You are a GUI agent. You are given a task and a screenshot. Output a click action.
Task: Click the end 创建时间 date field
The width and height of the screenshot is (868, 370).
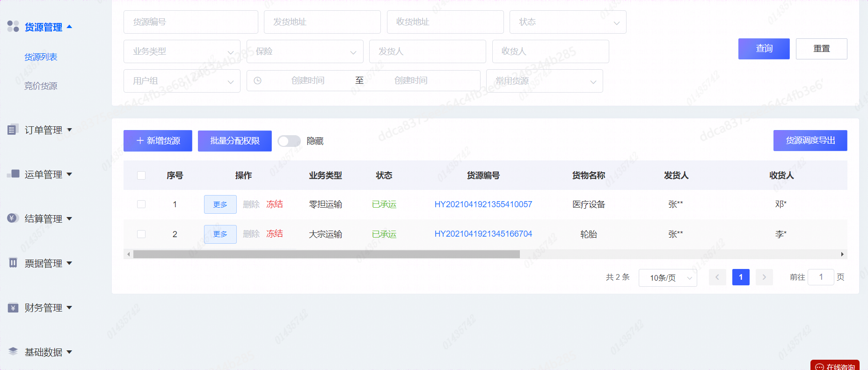click(411, 80)
